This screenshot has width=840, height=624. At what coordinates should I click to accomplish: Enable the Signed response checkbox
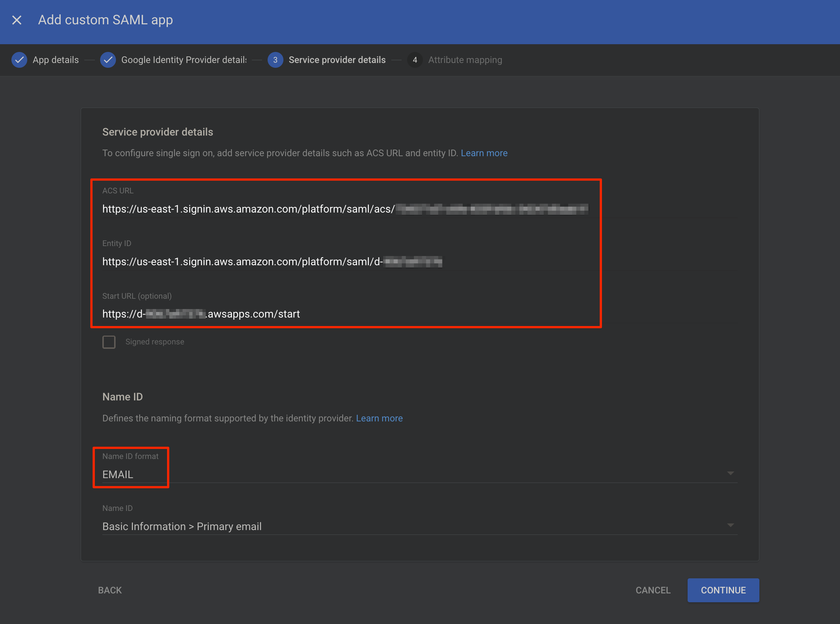click(x=109, y=342)
